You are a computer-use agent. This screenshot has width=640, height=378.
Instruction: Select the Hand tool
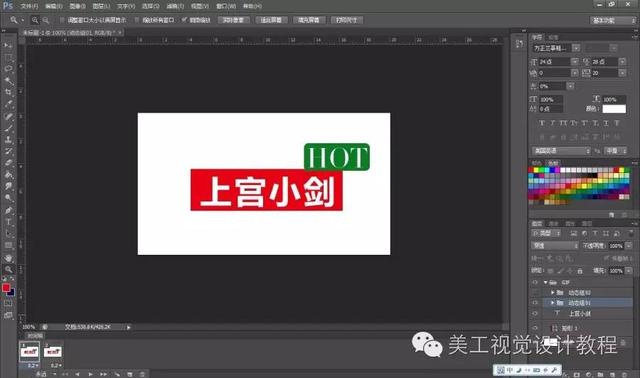(x=8, y=258)
